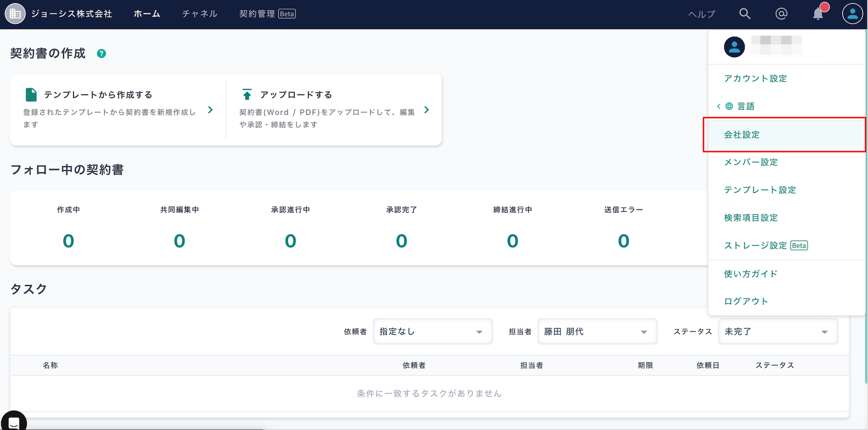This screenshot has height=430, width=868.
Task: Open the chat widget icon at bottom-left
Action: [14, 422]
